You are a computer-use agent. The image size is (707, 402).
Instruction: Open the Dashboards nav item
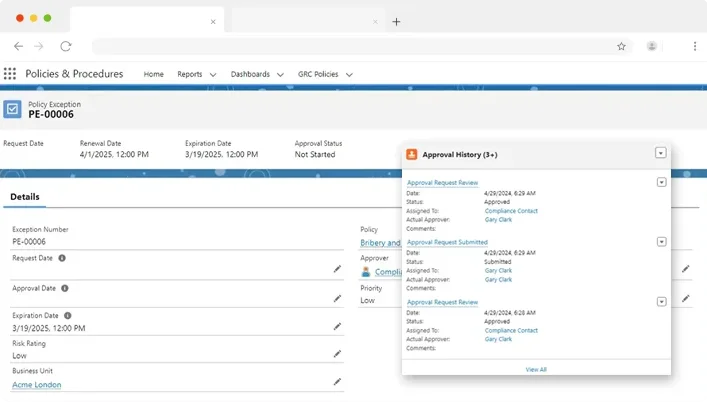coord(250,74)
